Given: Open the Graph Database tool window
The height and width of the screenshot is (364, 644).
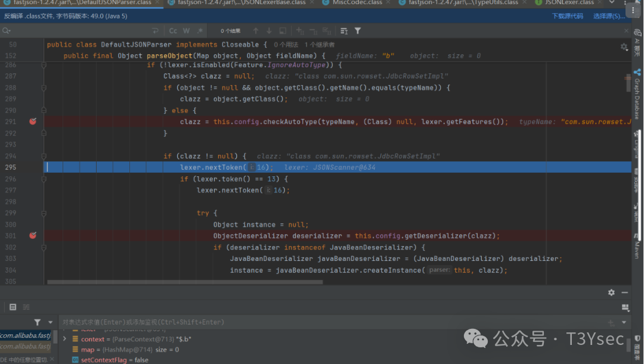Looking at the screenshot, I should pyautogui.click(x=637, y=94).
